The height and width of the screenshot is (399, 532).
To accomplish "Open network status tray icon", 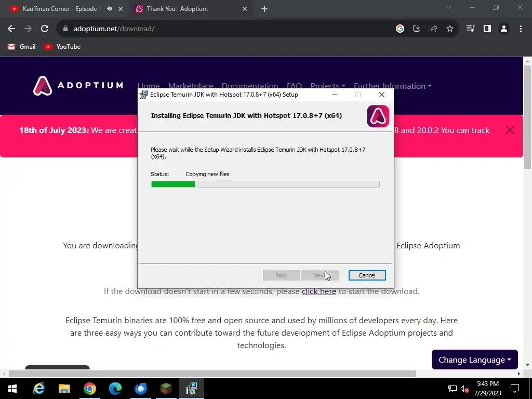I will (x=453, y=389).
